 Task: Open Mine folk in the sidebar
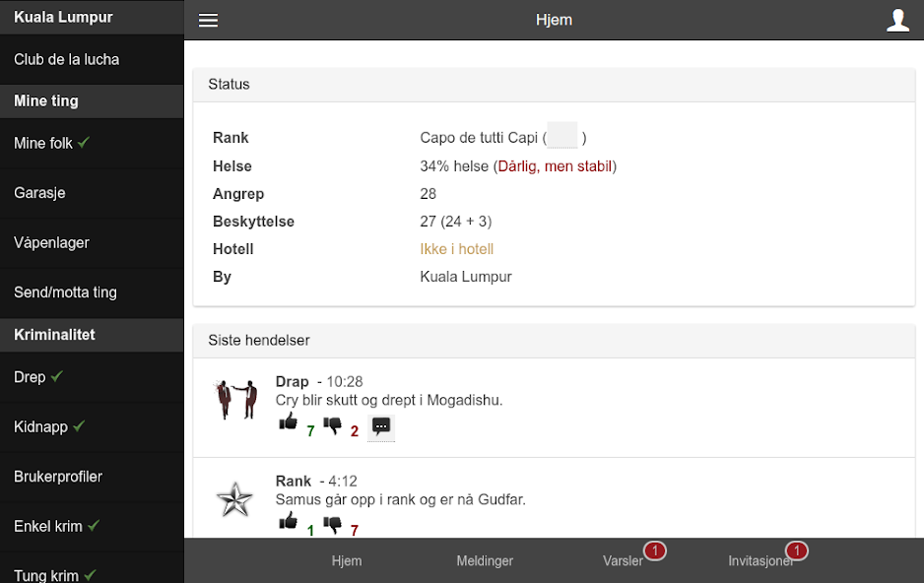click(44, 143)
